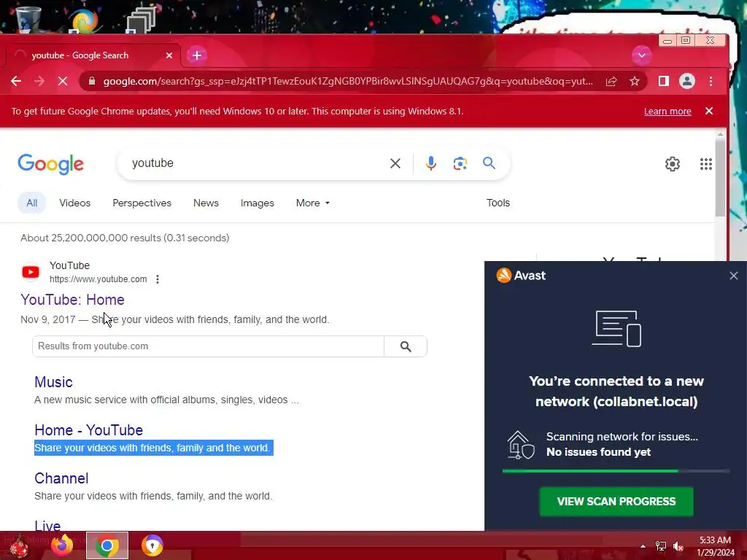Open the Channel sitelink
Viewport: 747px width, 560px height.
61,478
